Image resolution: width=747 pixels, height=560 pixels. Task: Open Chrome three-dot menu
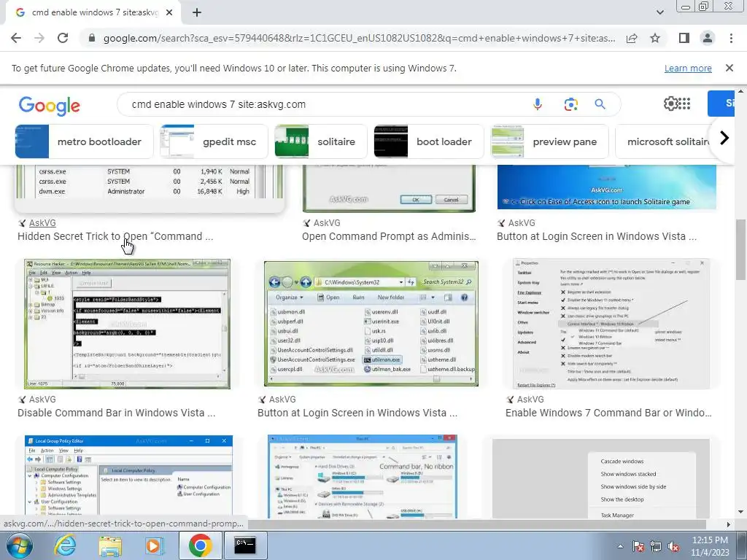(731, 38)
